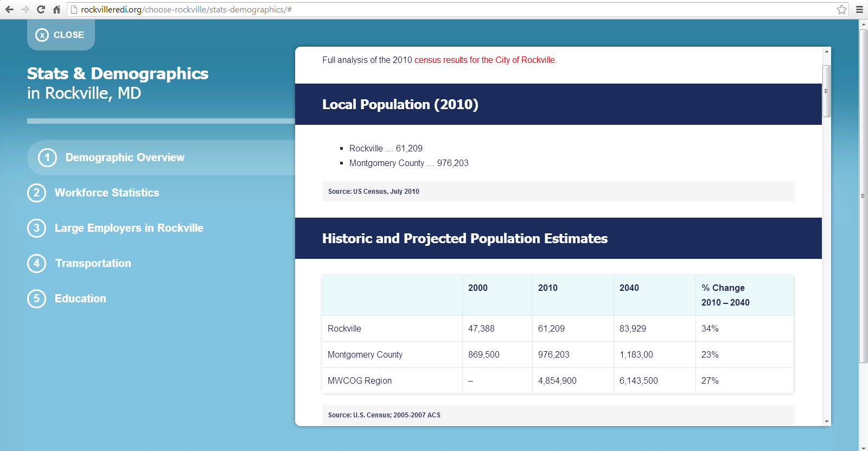Image resolution: width=868 pixels, height=451 pixels.
Task: Click the MWCOG Region row label
Action: point(360,380)
